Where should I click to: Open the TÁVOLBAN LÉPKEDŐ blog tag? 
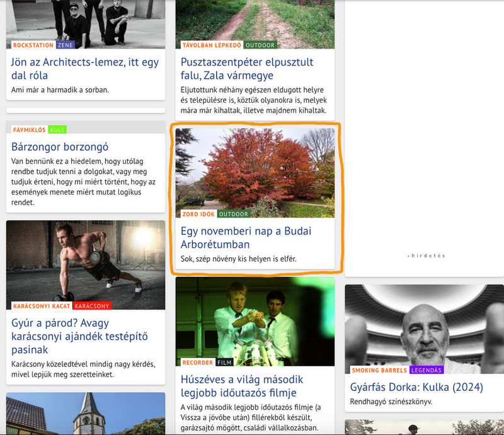(212, 45)
